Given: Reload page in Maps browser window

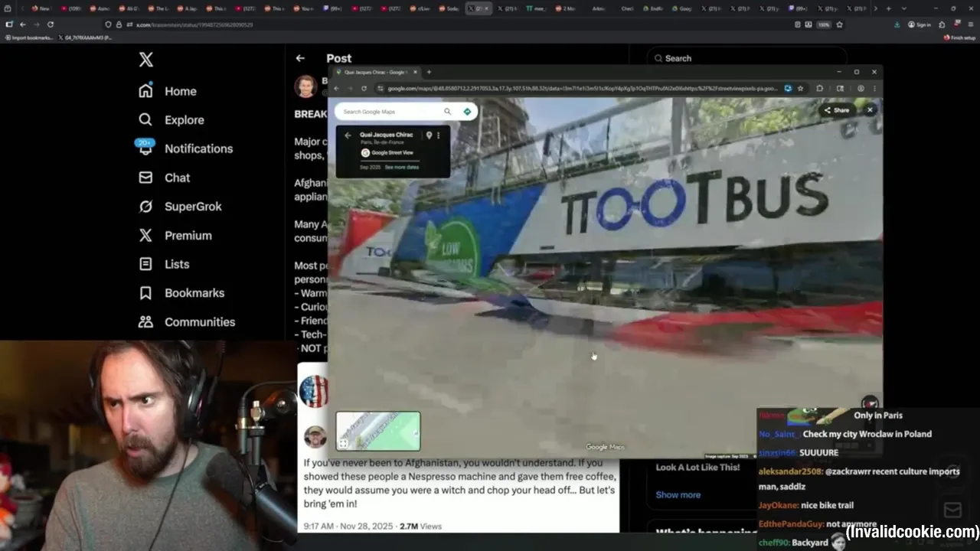Looking at the screenshot, I should pyautogui.click(x=364, y=88).
